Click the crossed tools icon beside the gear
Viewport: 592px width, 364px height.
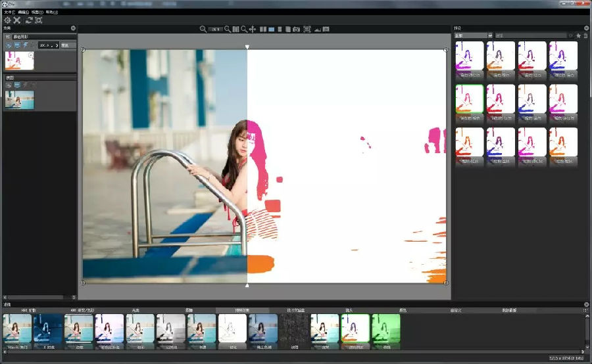coord(17,20)
